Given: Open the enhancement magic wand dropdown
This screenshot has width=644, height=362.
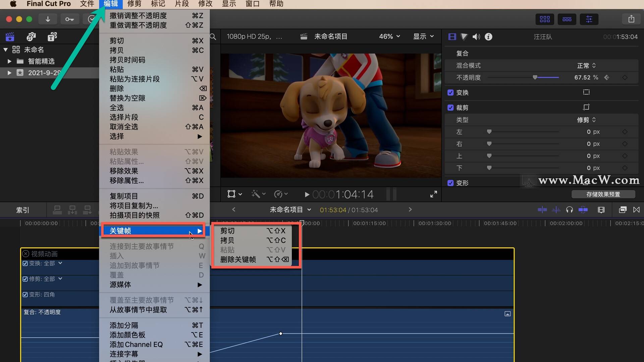Looking at the screenshot, I should 258,194.
